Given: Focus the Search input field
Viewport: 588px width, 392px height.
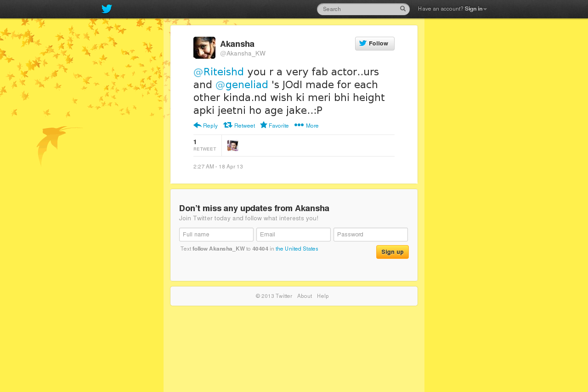Looking at the screenshot, I should tap(363, 9).
